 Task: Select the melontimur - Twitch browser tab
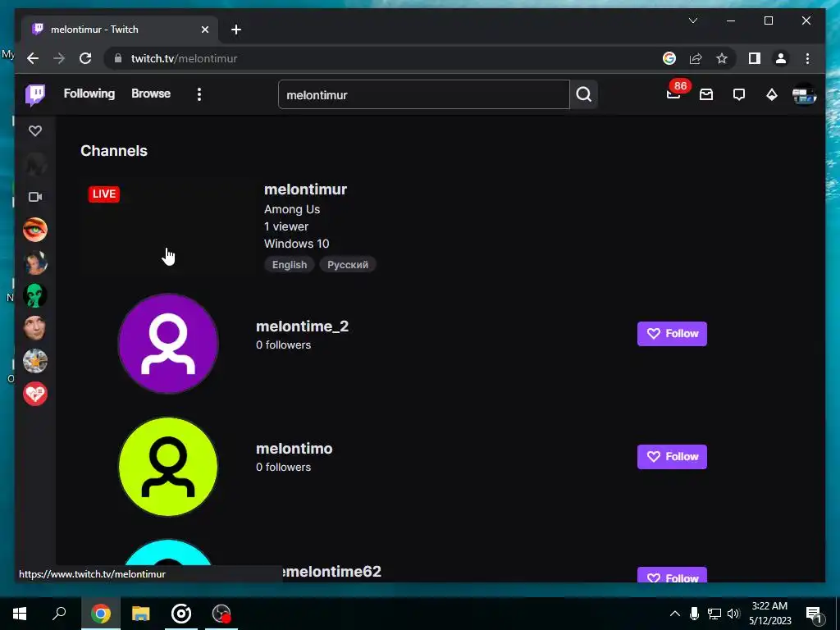coord(121,30)
